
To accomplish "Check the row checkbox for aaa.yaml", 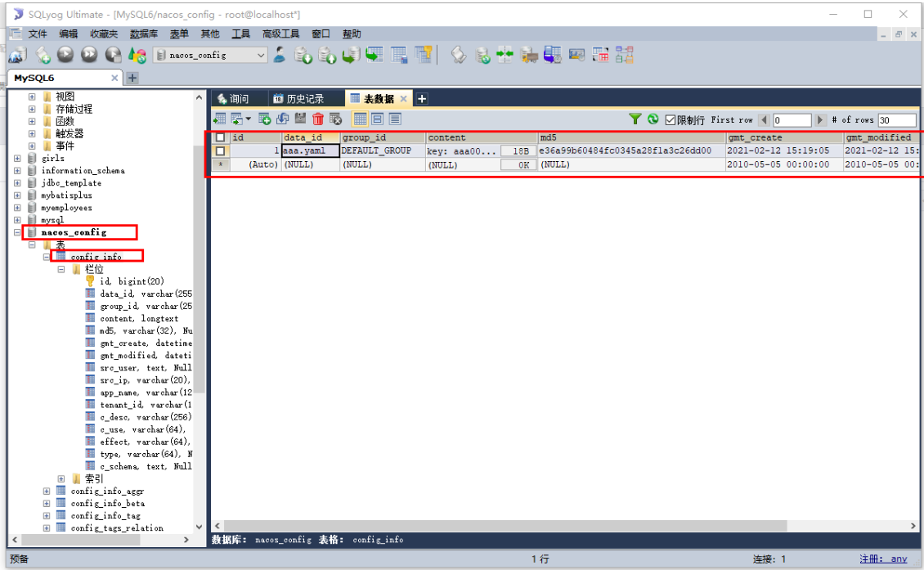I will point(221,151).
